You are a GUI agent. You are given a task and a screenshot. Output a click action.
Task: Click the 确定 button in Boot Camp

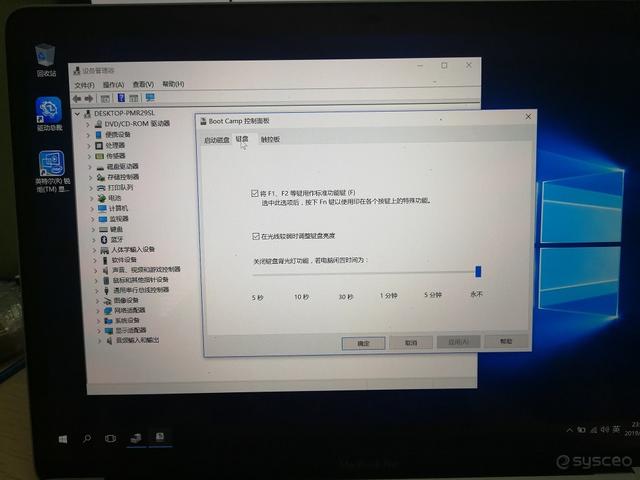click(363, 343)
